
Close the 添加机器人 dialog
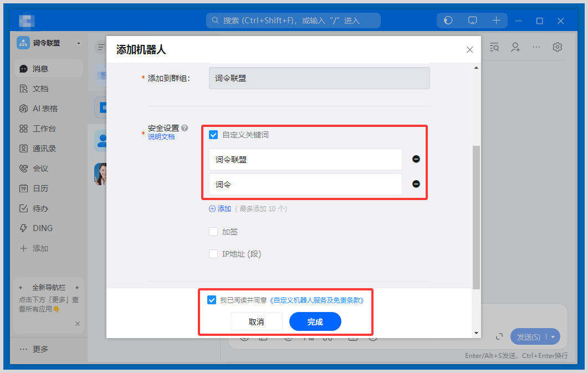click(x=469, y=50)
